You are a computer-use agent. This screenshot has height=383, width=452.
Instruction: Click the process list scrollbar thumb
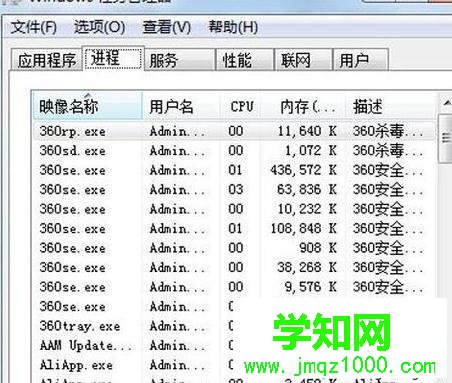tap(446, 138)
